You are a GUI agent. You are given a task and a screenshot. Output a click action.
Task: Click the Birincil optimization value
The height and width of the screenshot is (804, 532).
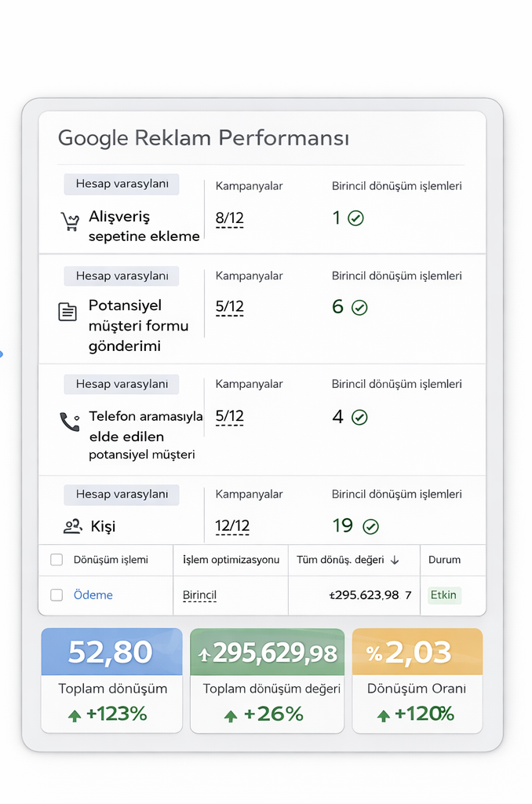click(199, 595)
